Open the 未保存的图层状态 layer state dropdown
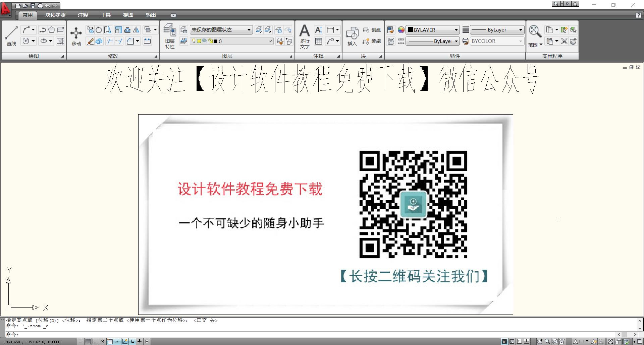 [x=221, y=30]
